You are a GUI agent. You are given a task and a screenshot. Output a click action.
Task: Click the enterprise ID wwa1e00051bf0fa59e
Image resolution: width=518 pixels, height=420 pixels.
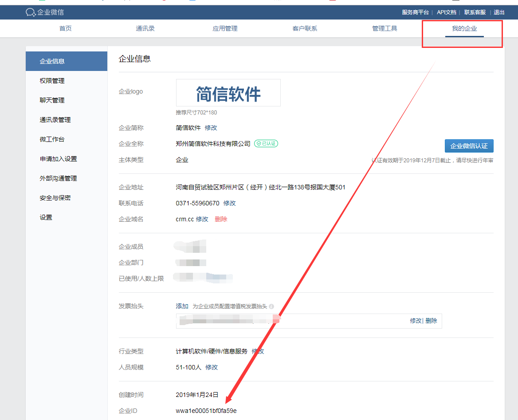206,411
